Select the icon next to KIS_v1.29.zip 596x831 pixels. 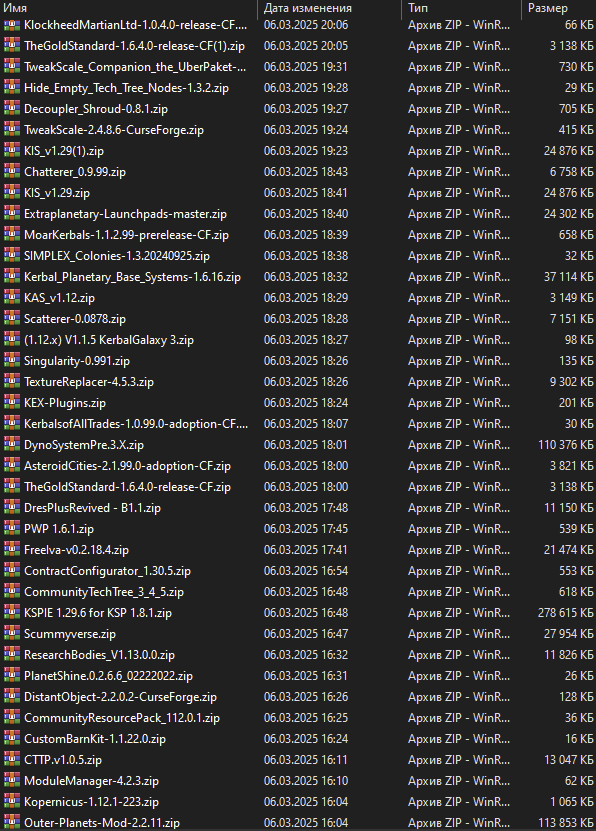click(12, 193)
